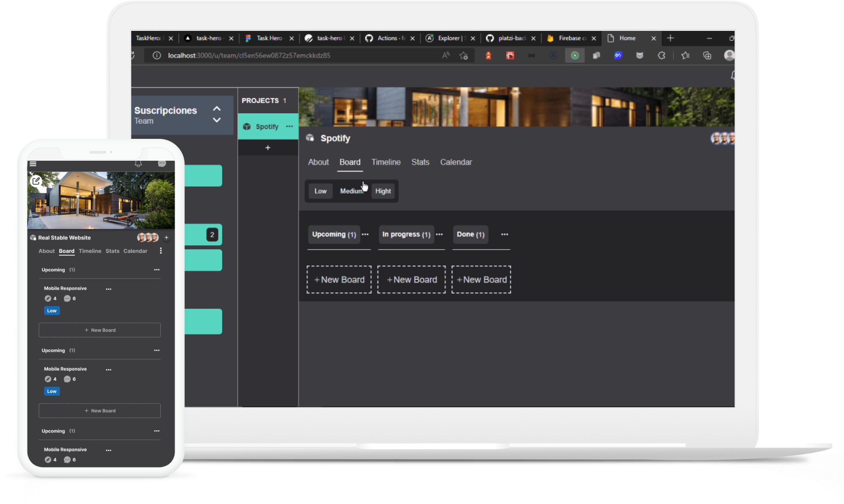
Task: Click the member avatars on phone header
Action: click(x=148, y=237)
